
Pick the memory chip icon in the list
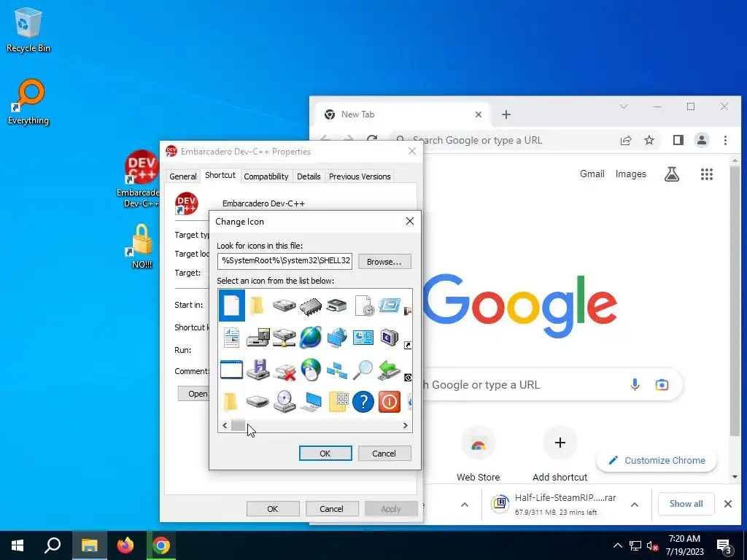(311, 306)
